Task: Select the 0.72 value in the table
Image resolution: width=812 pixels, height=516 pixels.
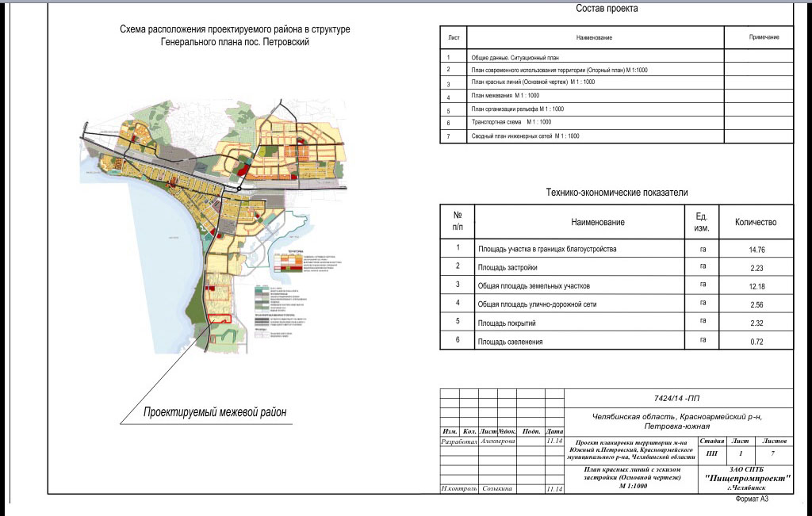Action: [x=756, y=341]
